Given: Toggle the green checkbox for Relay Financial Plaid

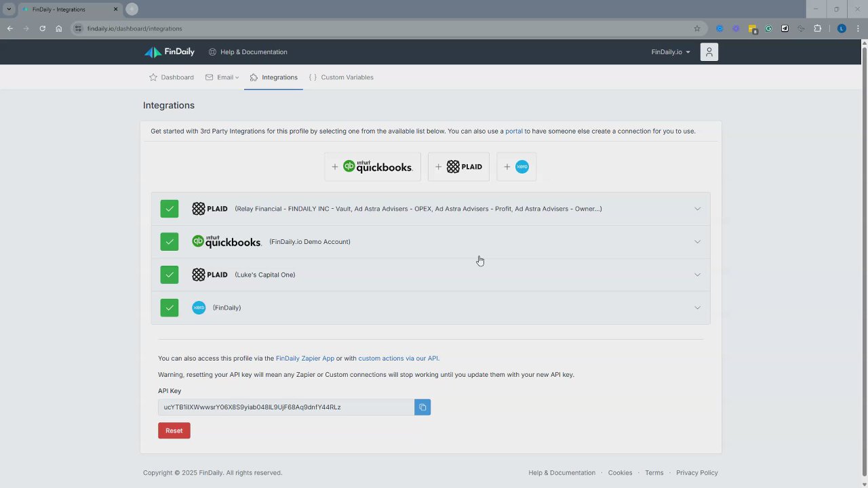Looking at the screenshot, I should click(x=170, y=209).
